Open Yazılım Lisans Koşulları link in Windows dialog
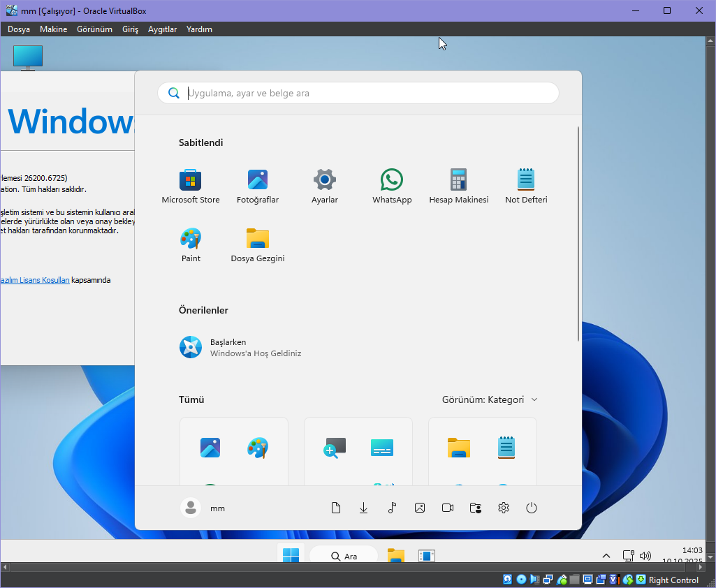 pos(35,280)
